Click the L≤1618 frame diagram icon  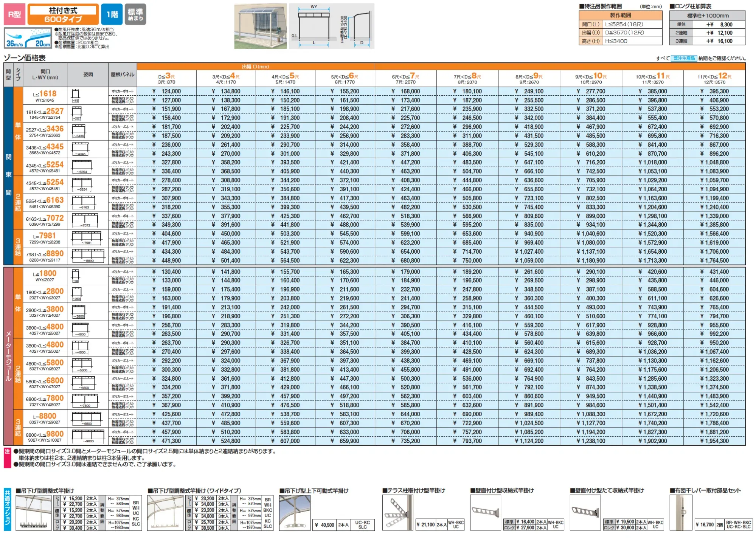[x=75, y=96]
